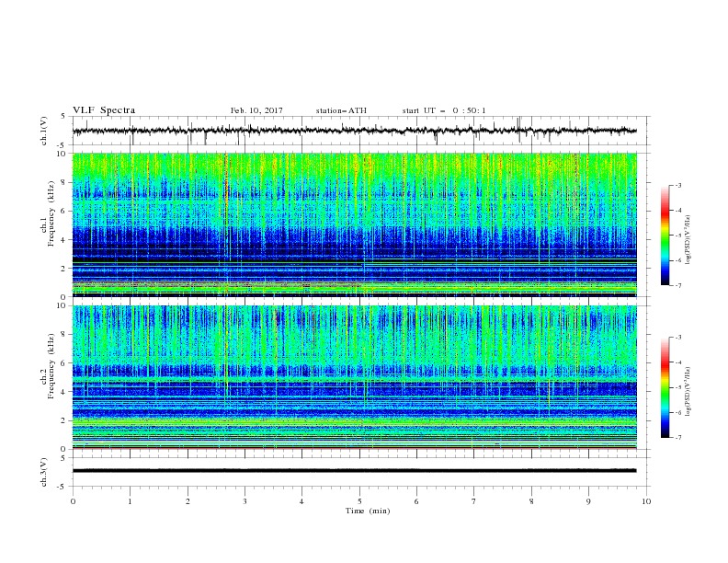Select the date text "Feb. 10, 2017"
The image size is (728, 563).
[256, 110]
